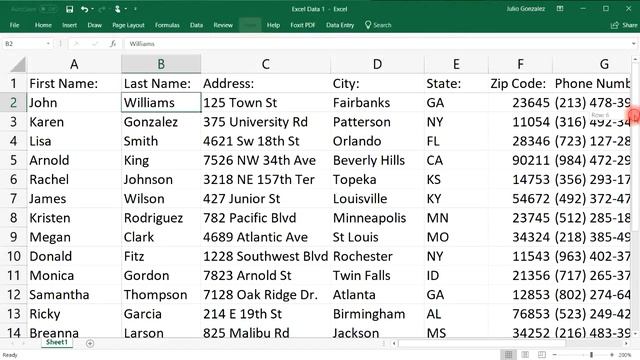Select column D header

pyautogui.click(x=377, y=64)
